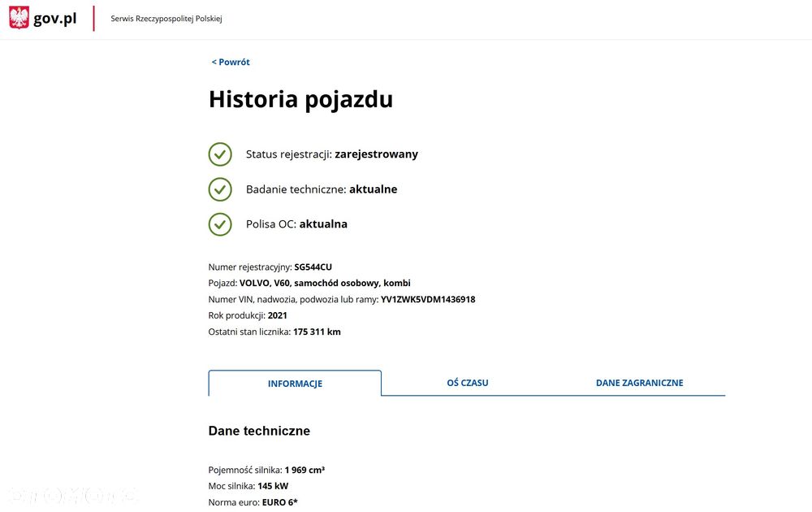
Task: Click Serwis Rzeczypospolitej Polskiej header text
Action: pyautogui.click(x=166, y=19)
